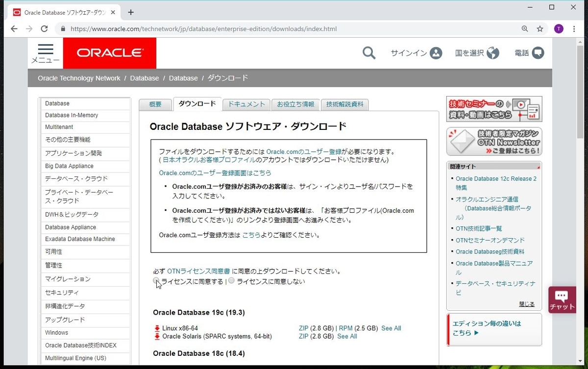The height and width of the screenshot is (369, 588).
Task: Click See All for Linux x86-64 downloads
Action: (x=391, y=328)
